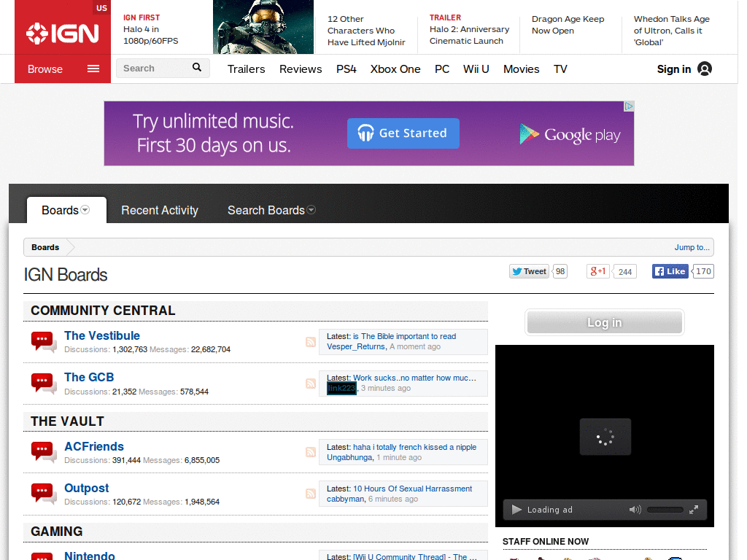Open 'is The Bible important to read' thread

404,336
